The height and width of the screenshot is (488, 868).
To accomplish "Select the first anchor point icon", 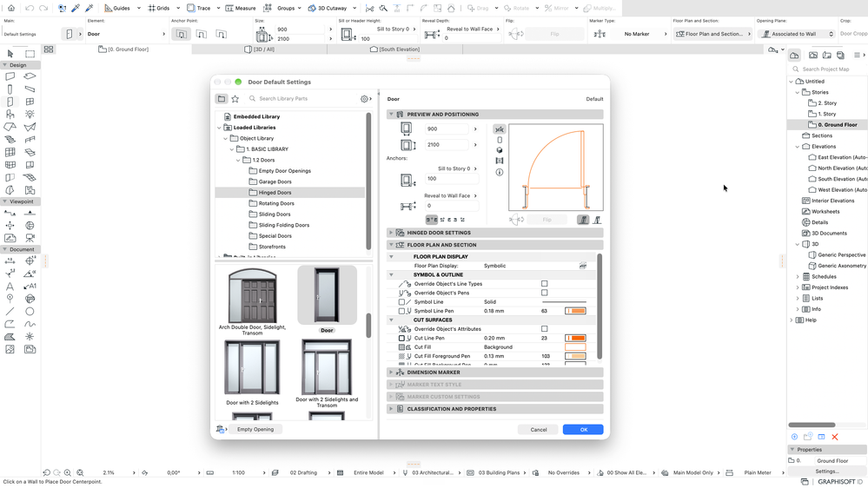I will 181,34.
